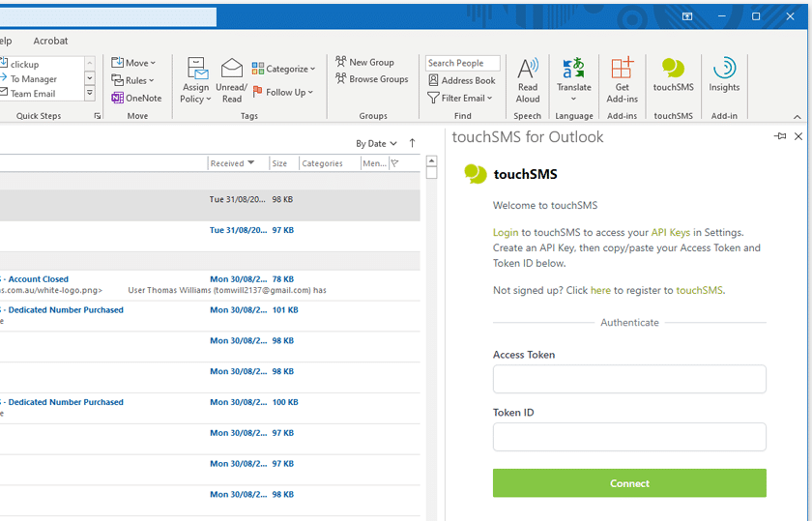Click the touchSMS ribbon icon

coord(673,69)
